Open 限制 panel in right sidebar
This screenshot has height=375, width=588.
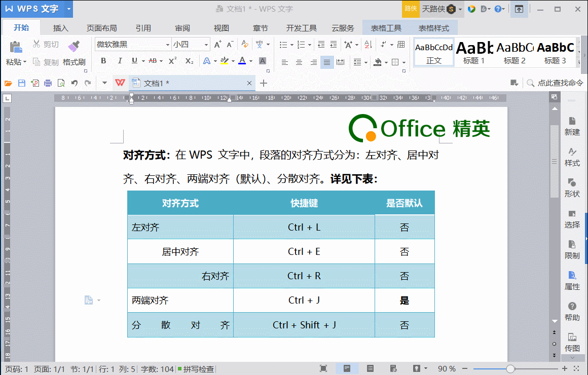[x=572, y=250]
